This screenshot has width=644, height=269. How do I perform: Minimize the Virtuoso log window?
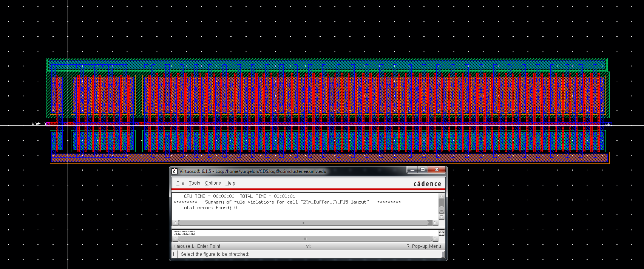point(413,170)
